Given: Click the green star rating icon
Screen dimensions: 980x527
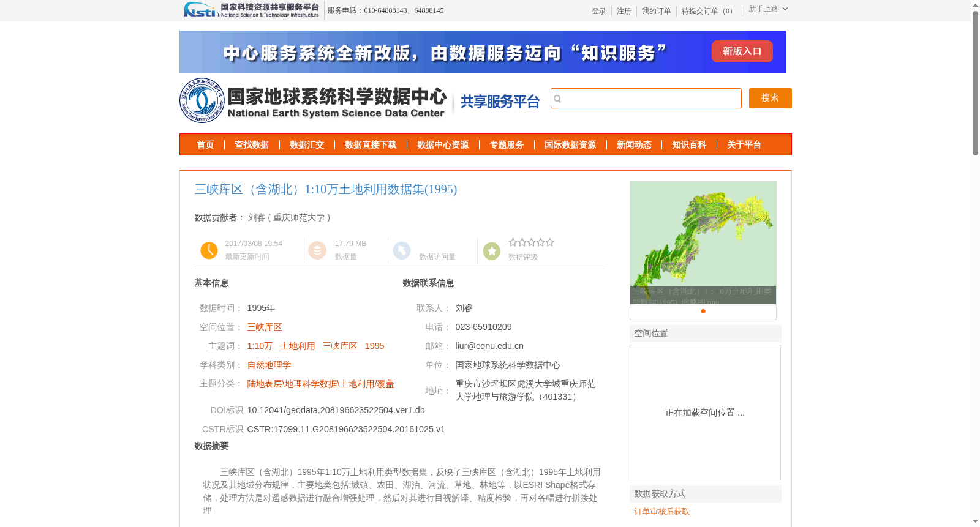Looking at the screenshot, I should pyautogui.click(x=492, y=251).
